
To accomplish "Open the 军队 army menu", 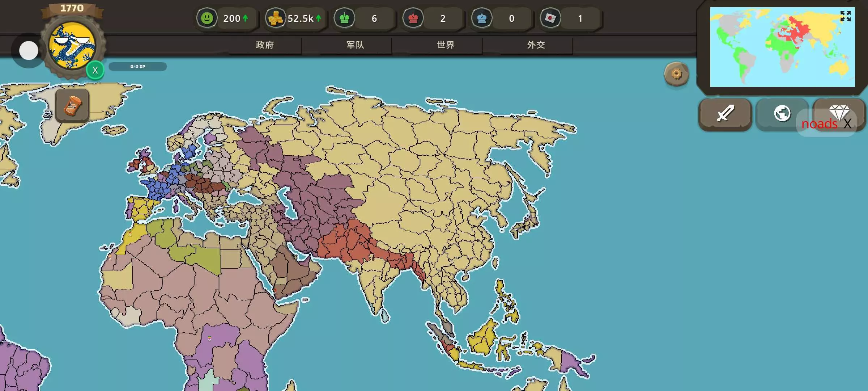I will pyautogui.click(x=355, y=45).
